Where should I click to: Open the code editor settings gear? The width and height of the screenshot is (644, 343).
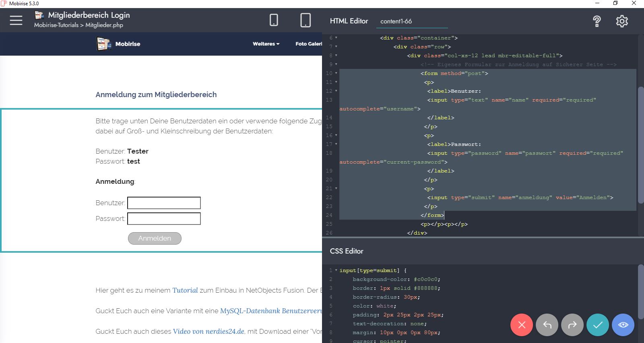point(622,21)
